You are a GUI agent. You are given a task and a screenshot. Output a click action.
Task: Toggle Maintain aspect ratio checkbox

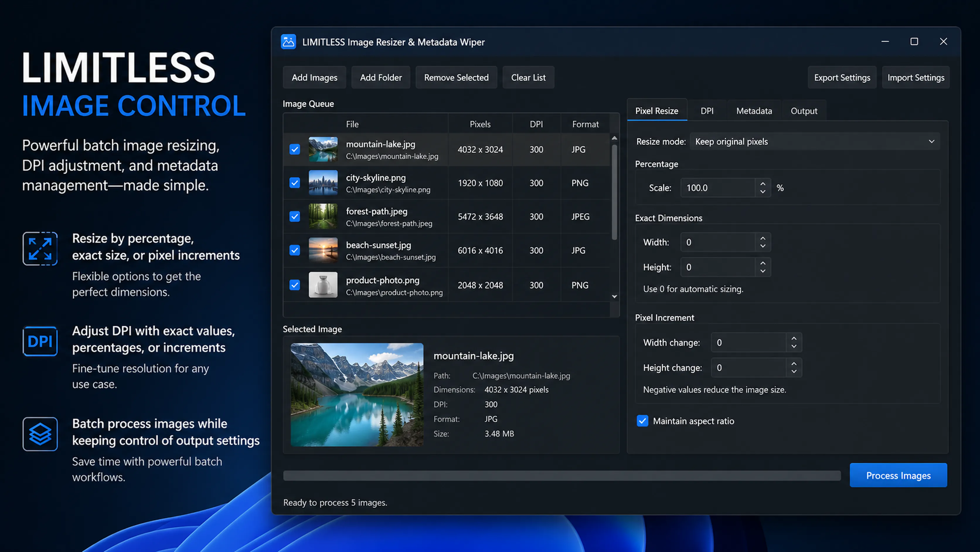[642, 421]
